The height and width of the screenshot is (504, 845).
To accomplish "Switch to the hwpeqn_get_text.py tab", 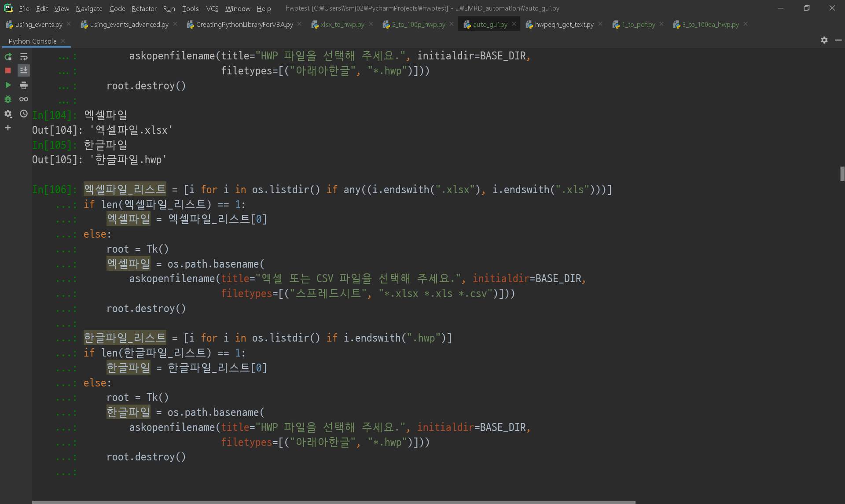I will (564, 25).
